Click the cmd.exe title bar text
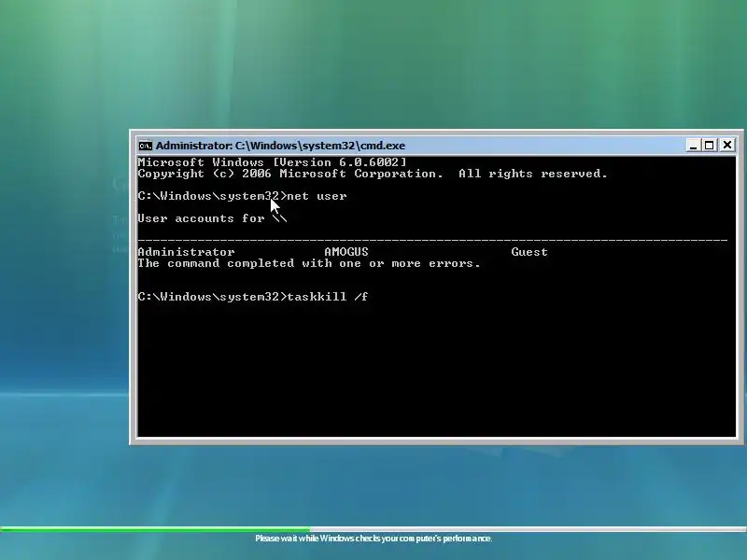Viewport: 747px width, 560px height. 280,146
